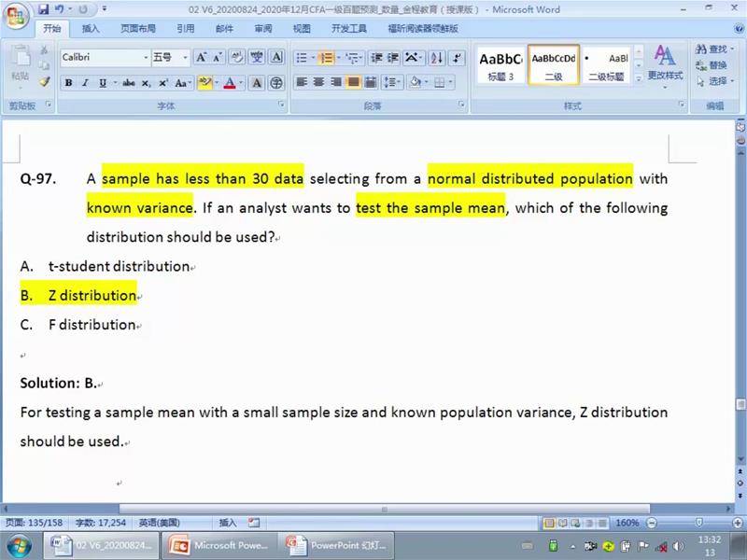Open the font size dropdown

pyautogui.click(x=183, y=58)
